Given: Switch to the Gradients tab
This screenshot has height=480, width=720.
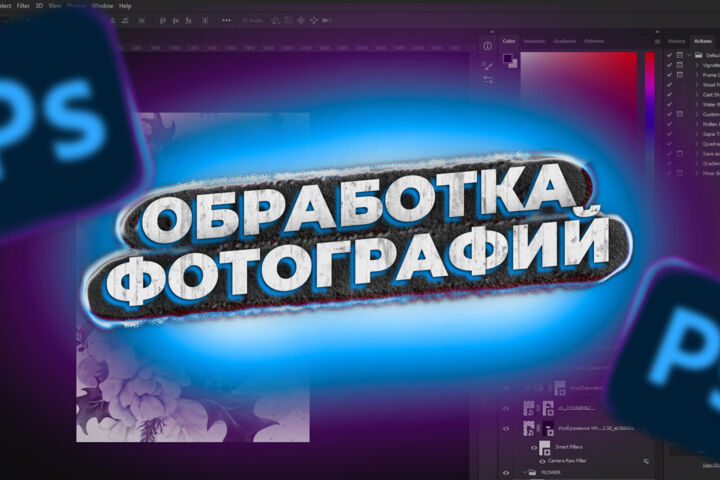Looking at the screenshot, I should click(x=564, y=41).
